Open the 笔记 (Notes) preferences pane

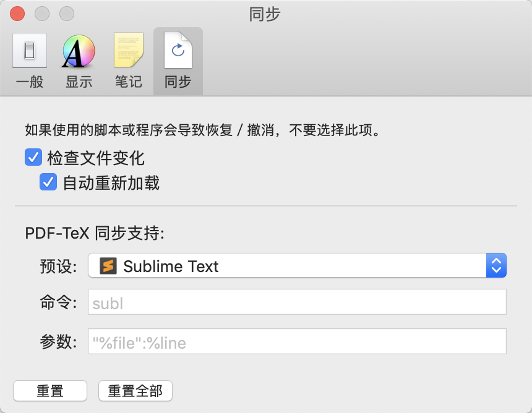coord(128,61)
